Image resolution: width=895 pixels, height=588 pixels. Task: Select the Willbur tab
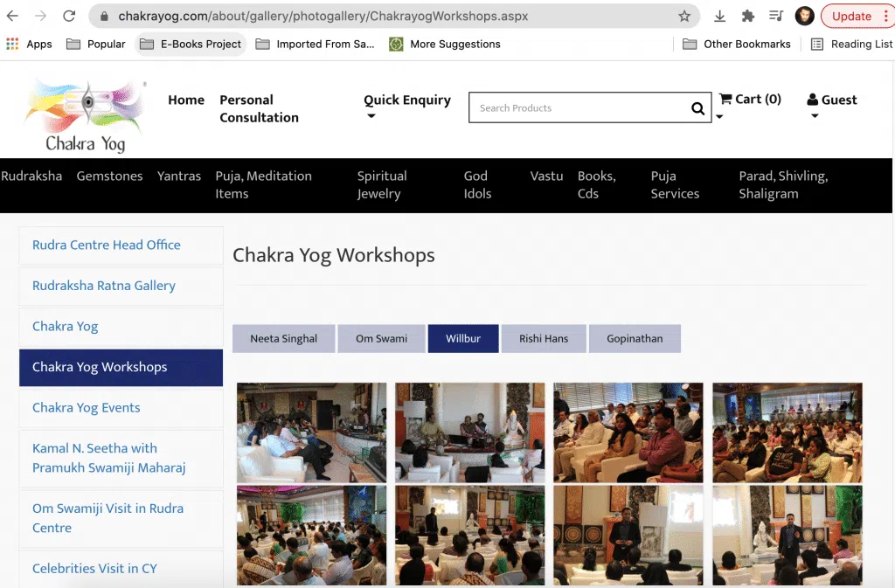click(463, 339)
